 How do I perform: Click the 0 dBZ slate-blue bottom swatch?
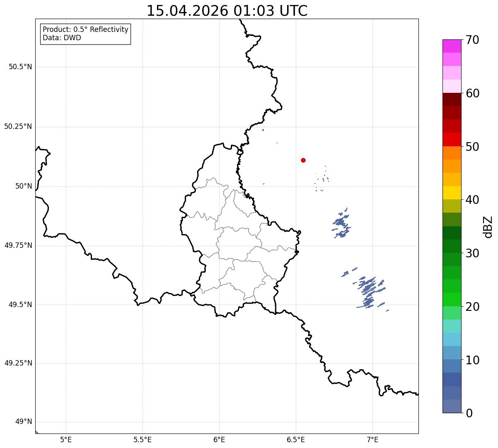[452, 406]
